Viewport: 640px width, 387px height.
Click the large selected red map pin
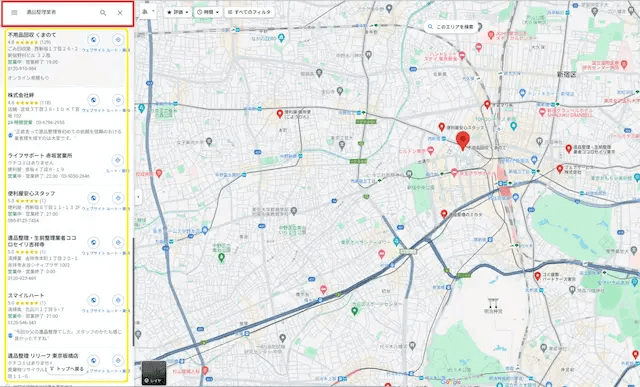coord(462,141)
